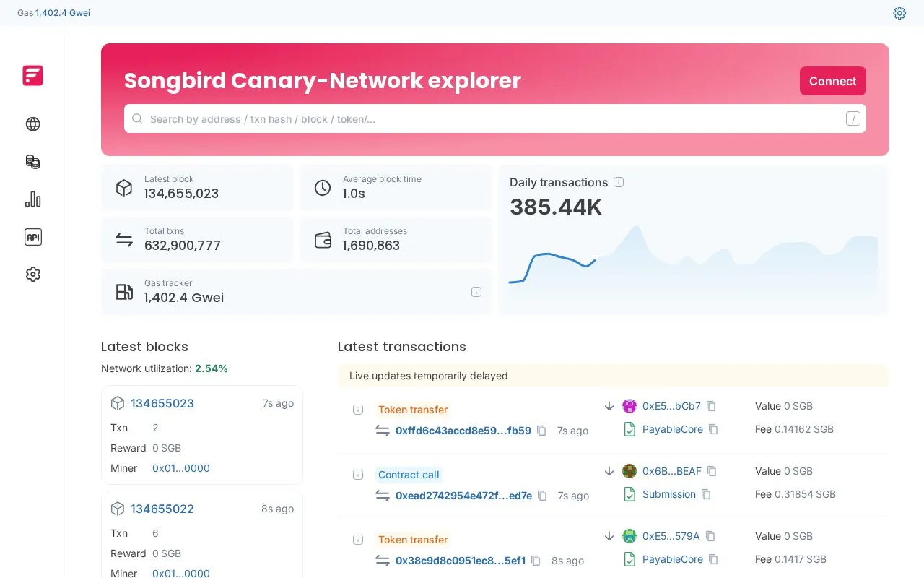Click the Flare explorer logo in sidebar
The width and height of the screenshot is (924, 578).
click(32, 75)
